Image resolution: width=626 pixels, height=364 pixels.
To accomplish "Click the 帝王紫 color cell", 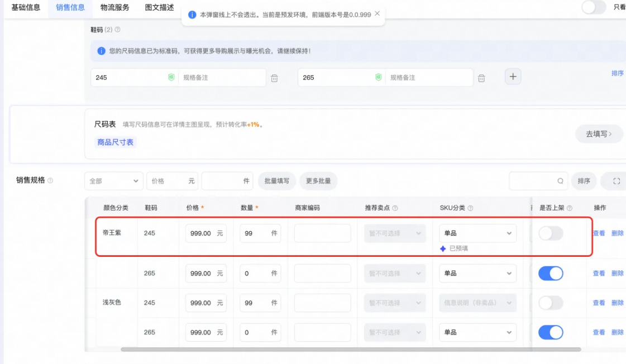I will tap(112, 233).
